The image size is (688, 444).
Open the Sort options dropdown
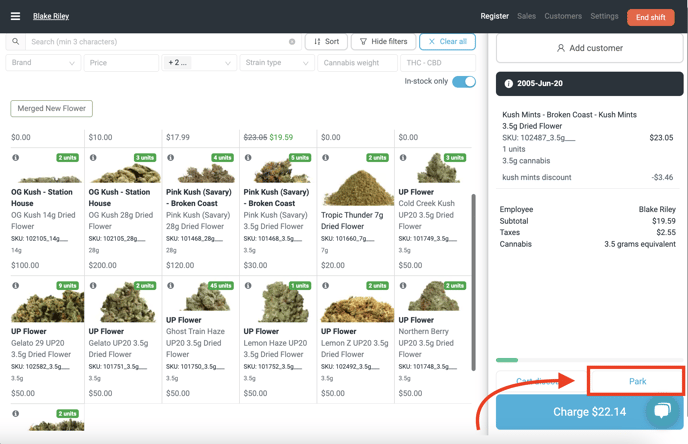pos(326,42)
